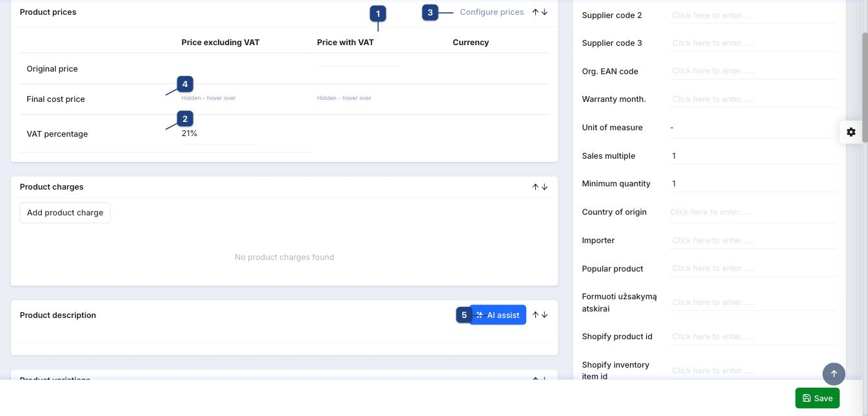Viewport: 868px width, 416px height.
Task: Click the Shopify product id field
Action: [753, 337]
